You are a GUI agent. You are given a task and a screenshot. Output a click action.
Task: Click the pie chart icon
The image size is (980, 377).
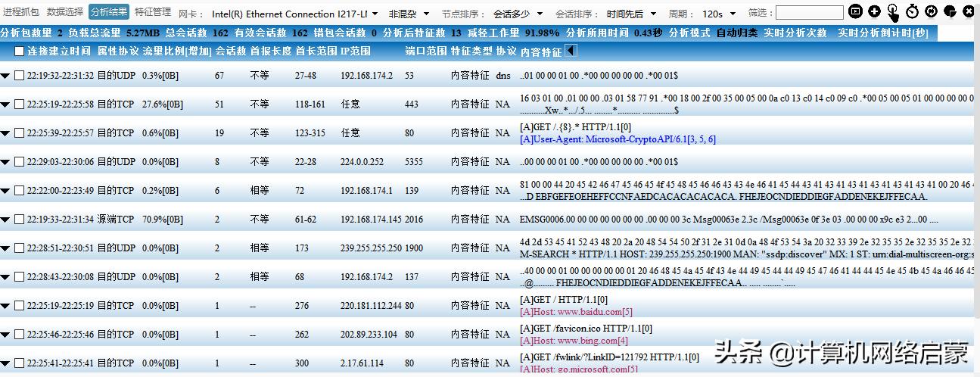tap(950, 11)
